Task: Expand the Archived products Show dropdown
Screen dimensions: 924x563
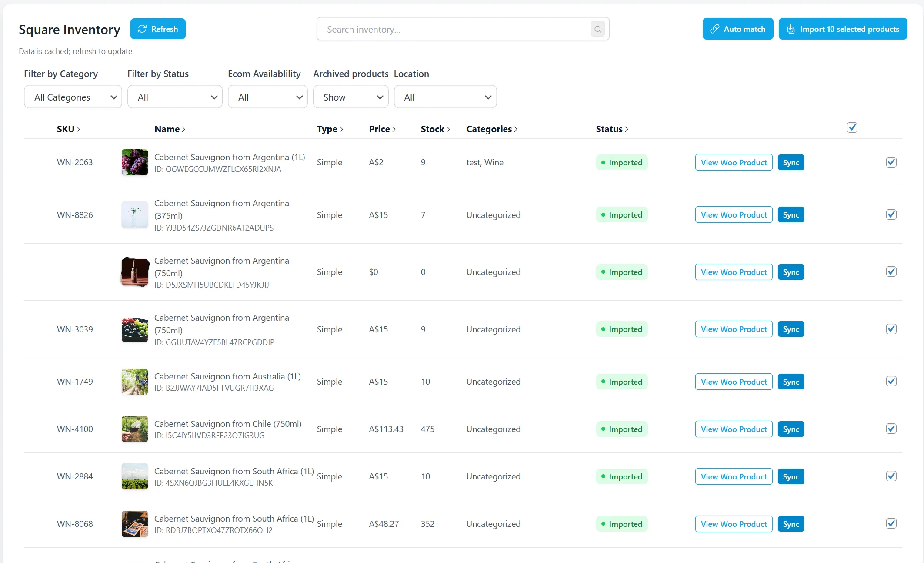Action: 350,97
